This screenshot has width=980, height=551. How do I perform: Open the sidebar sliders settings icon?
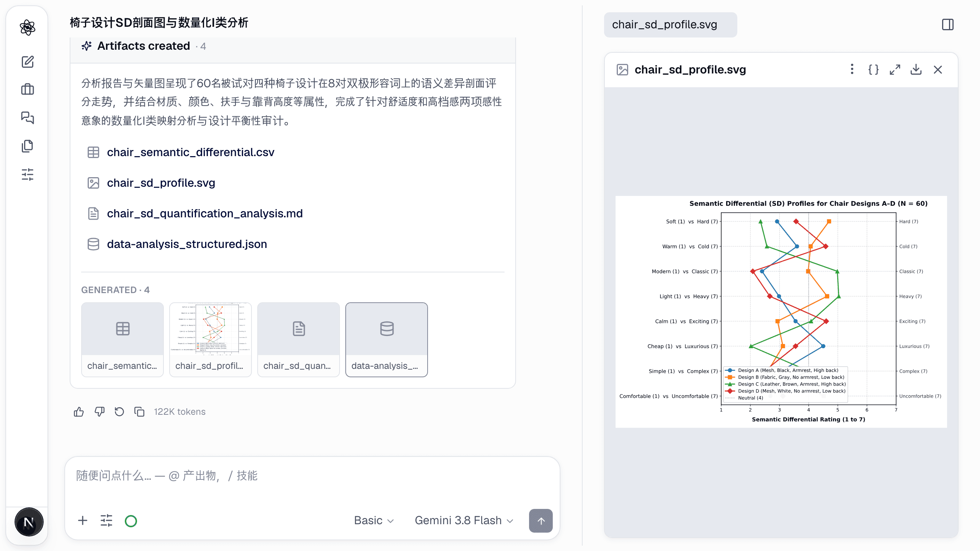click(28, 174)
